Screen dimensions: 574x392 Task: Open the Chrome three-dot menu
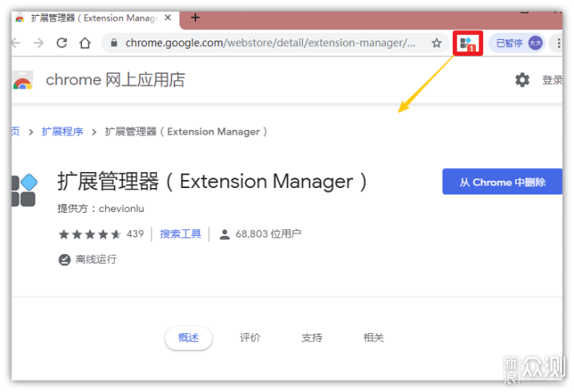[558, 43]
